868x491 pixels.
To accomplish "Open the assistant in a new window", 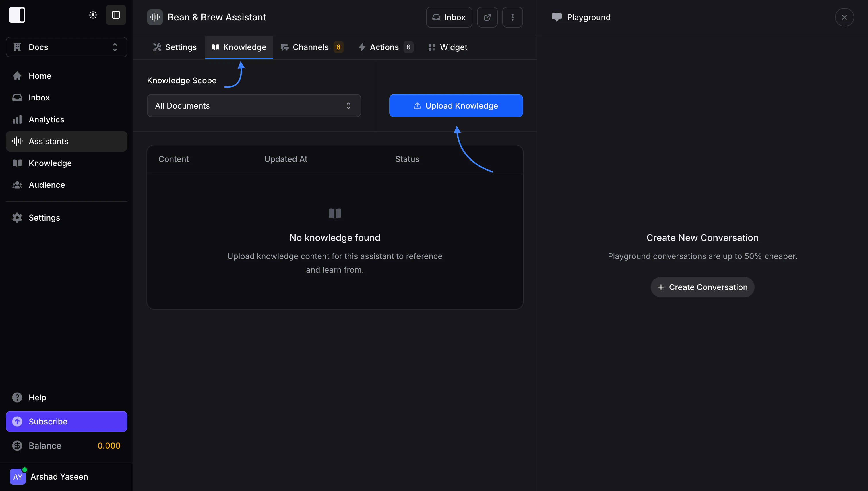I will (x=487, y=17).
